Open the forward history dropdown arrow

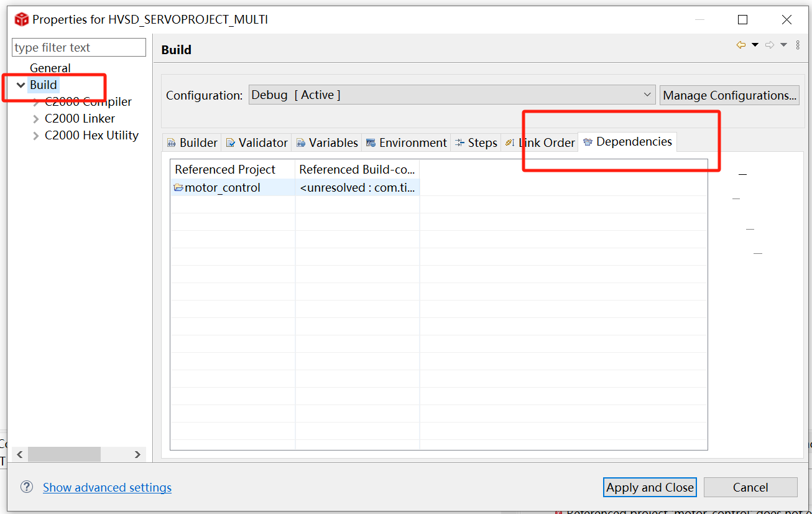tap(783, 45)
